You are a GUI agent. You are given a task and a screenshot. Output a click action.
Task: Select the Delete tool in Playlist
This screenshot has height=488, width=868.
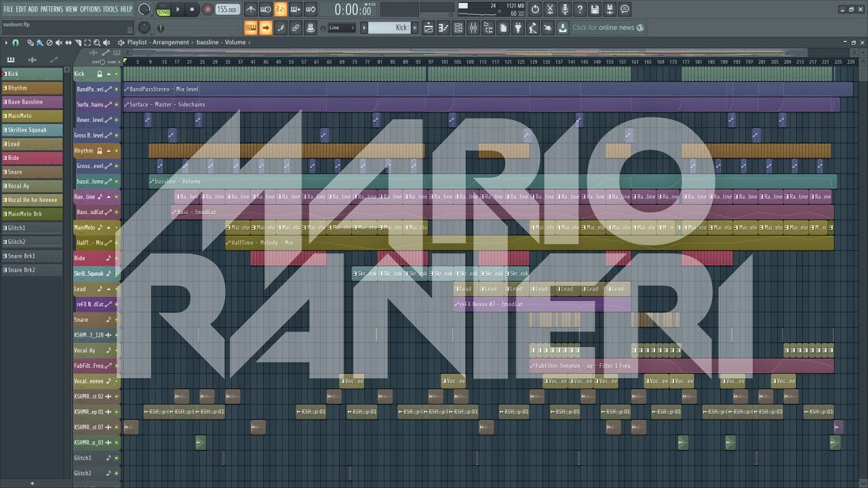coord(50,43)
